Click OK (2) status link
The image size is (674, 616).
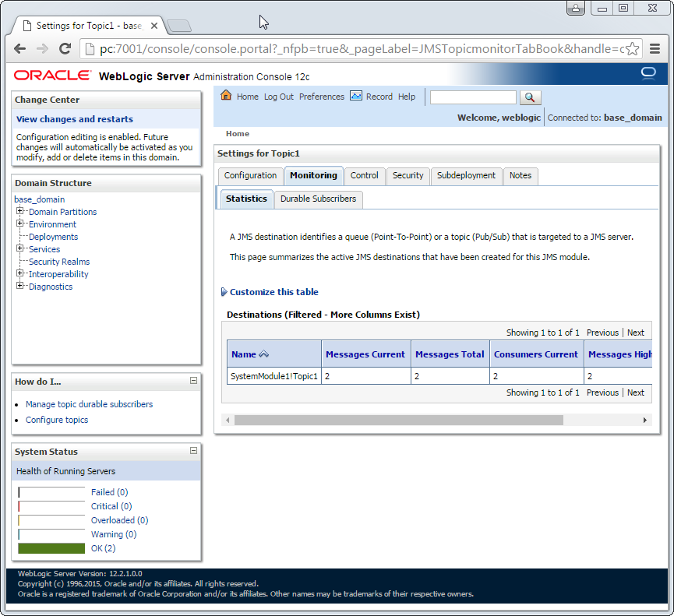click(103, 548)
